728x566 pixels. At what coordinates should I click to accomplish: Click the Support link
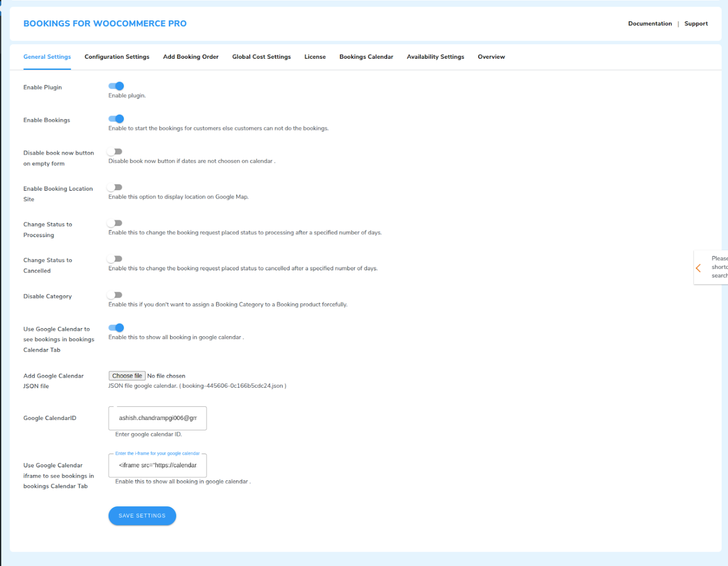tap(696, 23)
